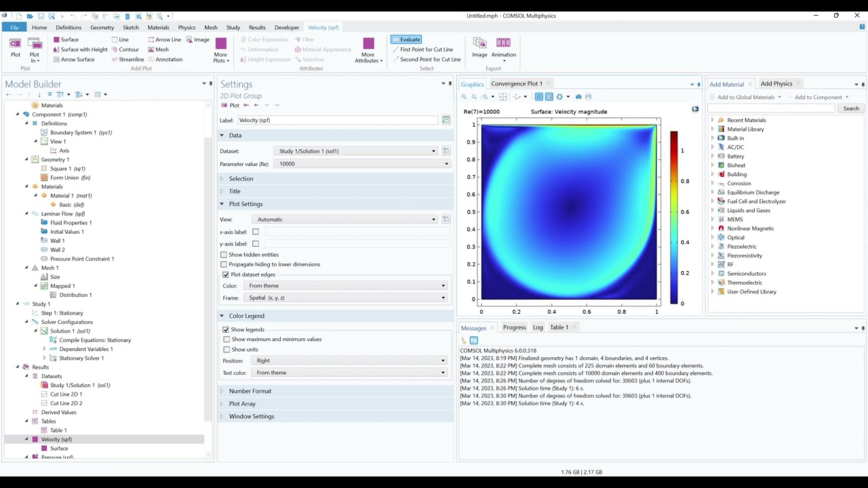This screenshot has width=868, height=488.
Task: Add a Contour plot
Action: point(125,49)
